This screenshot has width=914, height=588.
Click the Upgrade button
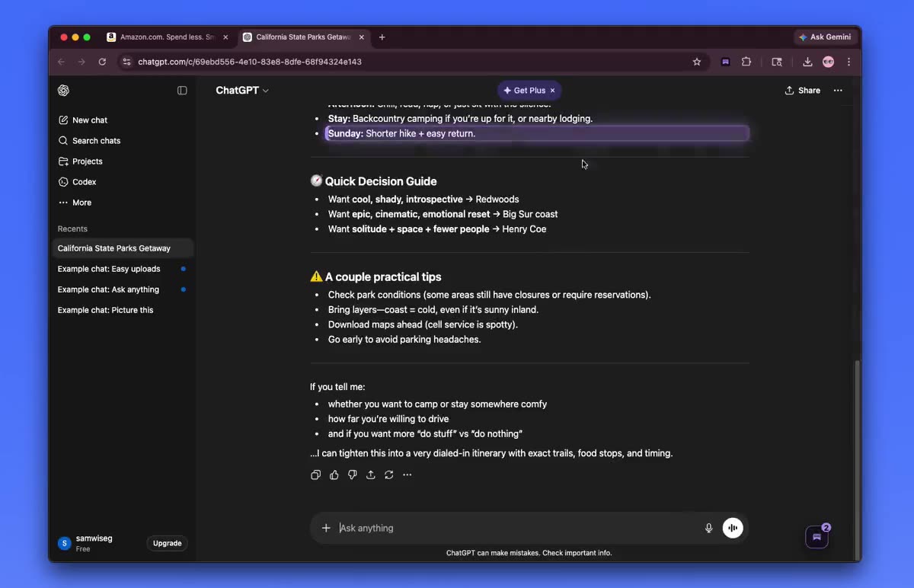(x=167, y=544)
